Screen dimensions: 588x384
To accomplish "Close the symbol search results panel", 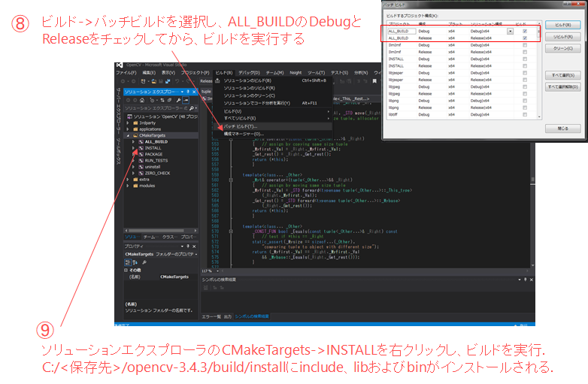I will 532,280.
